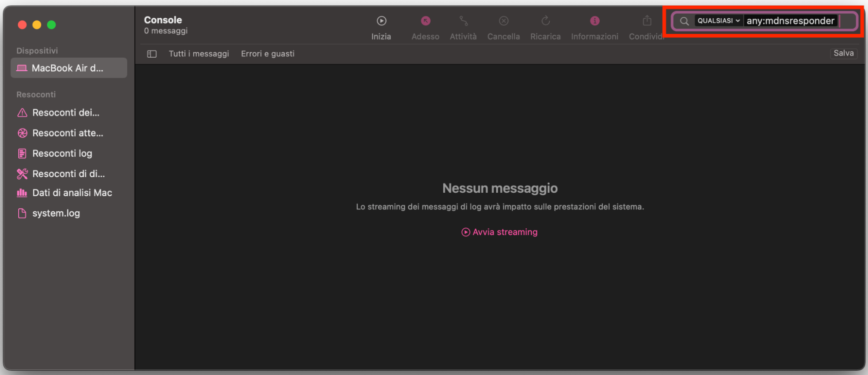Click the Adesso toolbar icon
The width and height of the screenshot is (868, 375).
click(x=426, y=21)
